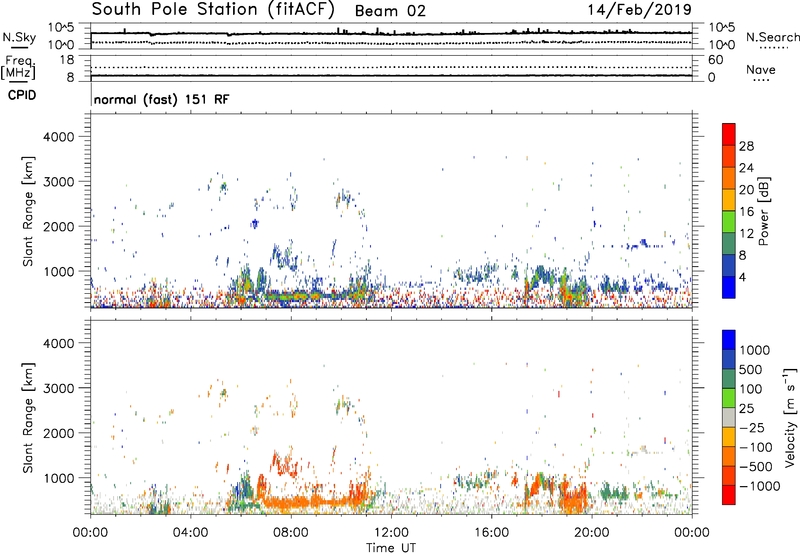Click the '25' label on Velocity colorbar
Viewport: 800px width, 554px height.
[x=747, y=409]
